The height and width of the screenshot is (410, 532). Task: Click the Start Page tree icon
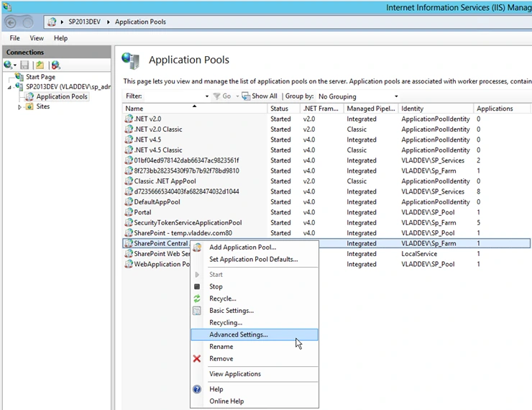(19, 77)
